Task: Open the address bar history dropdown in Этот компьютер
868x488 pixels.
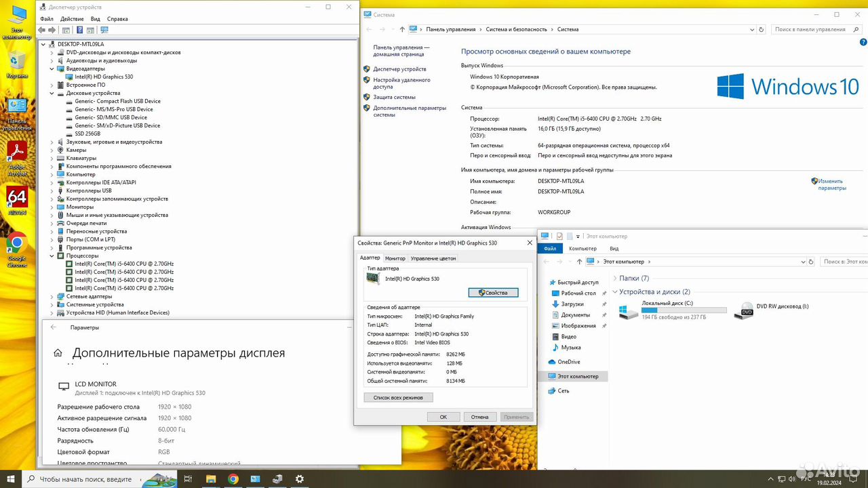Action: point(803,262)
